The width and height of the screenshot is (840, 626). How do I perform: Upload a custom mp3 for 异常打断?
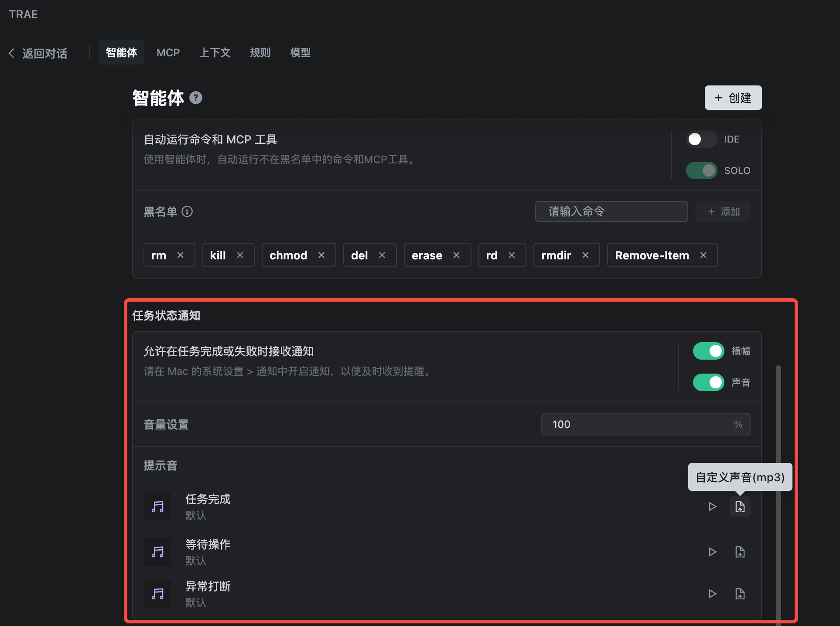740,593
